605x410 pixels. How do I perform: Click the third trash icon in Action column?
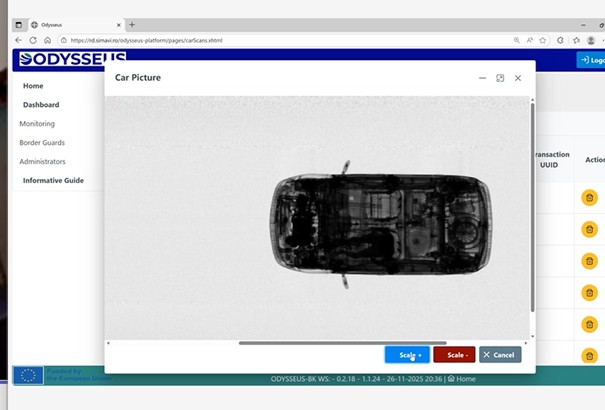click(590, 261)
